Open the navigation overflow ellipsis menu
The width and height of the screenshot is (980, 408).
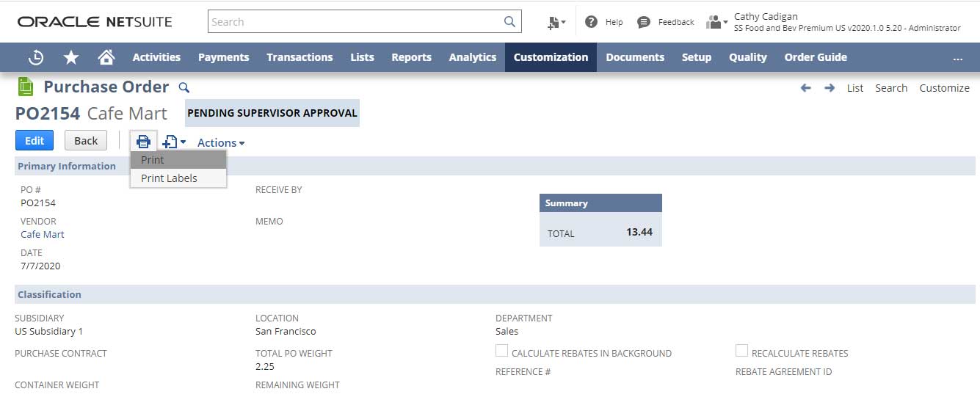[x=957, y=57]
